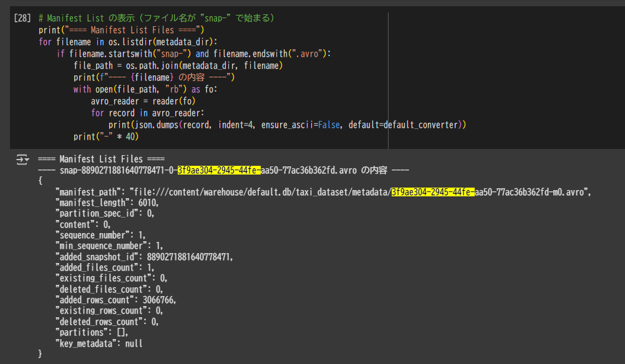Click the output collapse arrow icon
The width and height of the screenshot is (625, 364).
click(22, 160)
